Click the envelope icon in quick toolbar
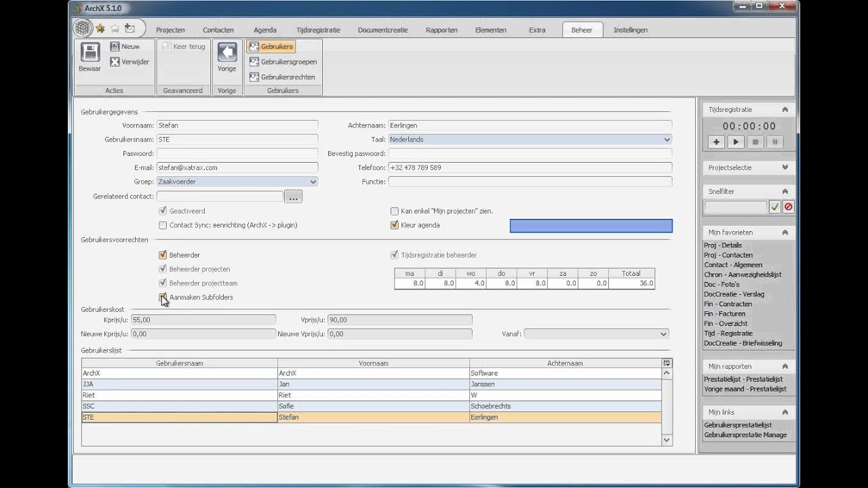This screenshot has width=868, height=488. coord(130,28)
